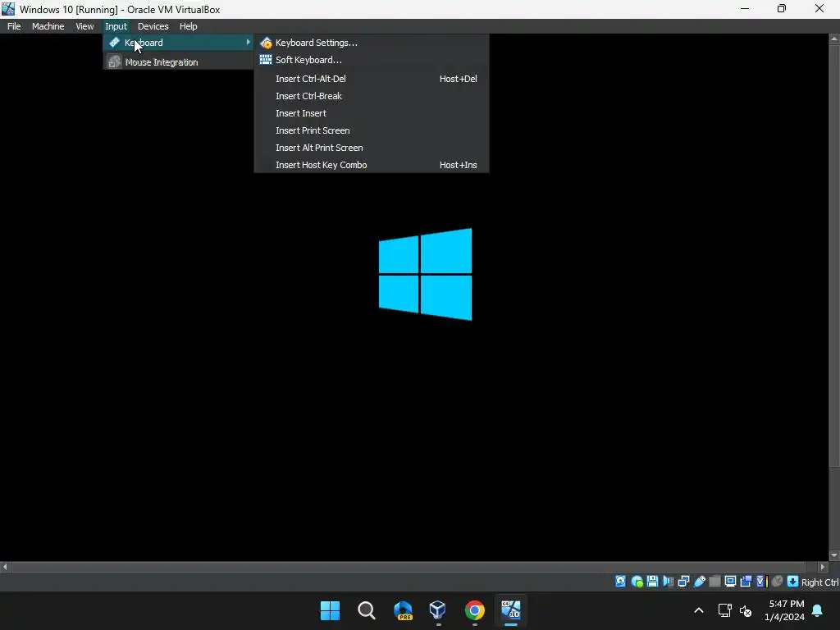The image size is (840, 630).
Task: Click the shared folders status icon
Action: (x=714, y=582)
